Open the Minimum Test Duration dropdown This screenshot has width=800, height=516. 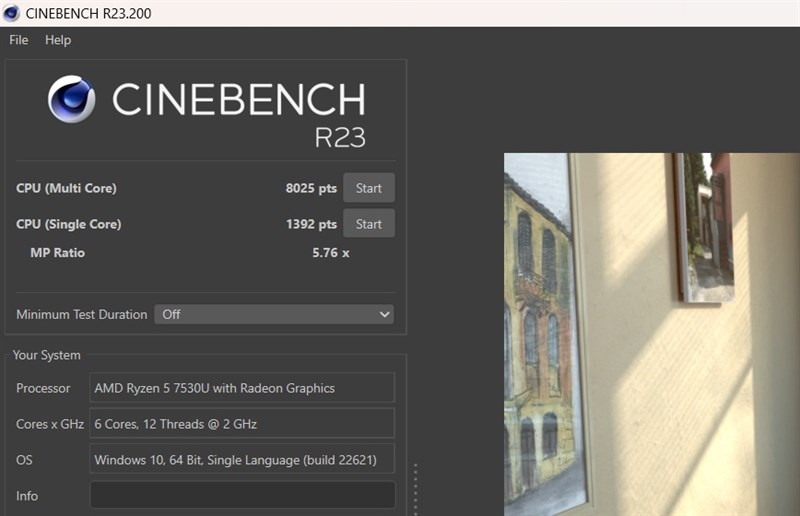coord(274,314)
